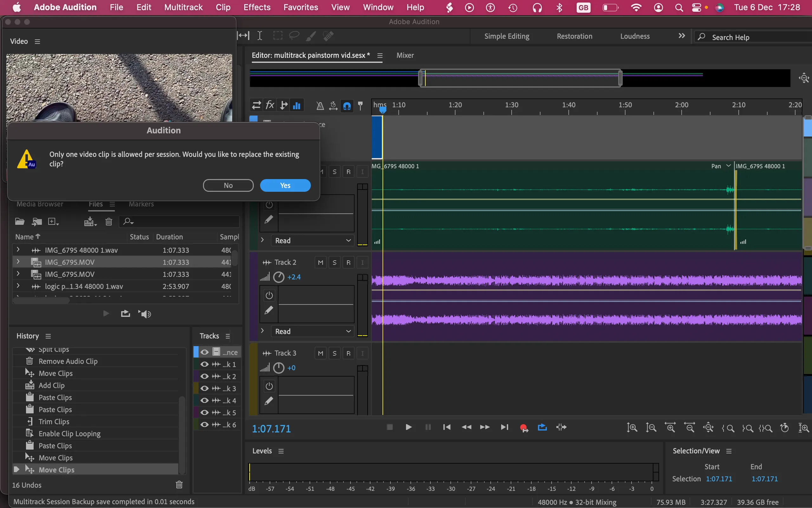Switch to the Markers tab
This screenshot has height=508, width=812.
[141, 204]
